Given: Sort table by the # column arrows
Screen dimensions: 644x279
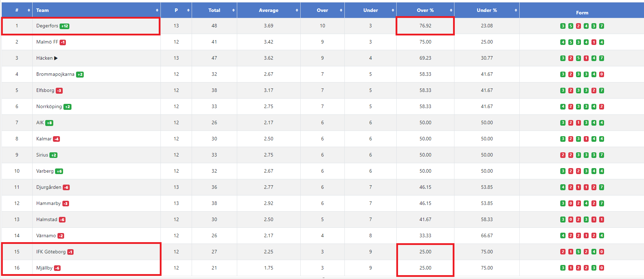Looking at the screenshot, I should pos(29,10).
